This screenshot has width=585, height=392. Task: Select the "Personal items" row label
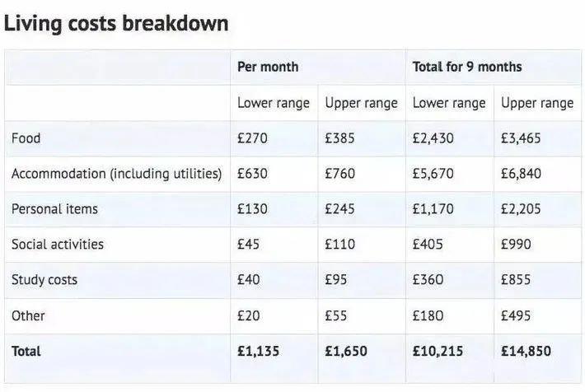pyautogui.click(x=54, y=209)
